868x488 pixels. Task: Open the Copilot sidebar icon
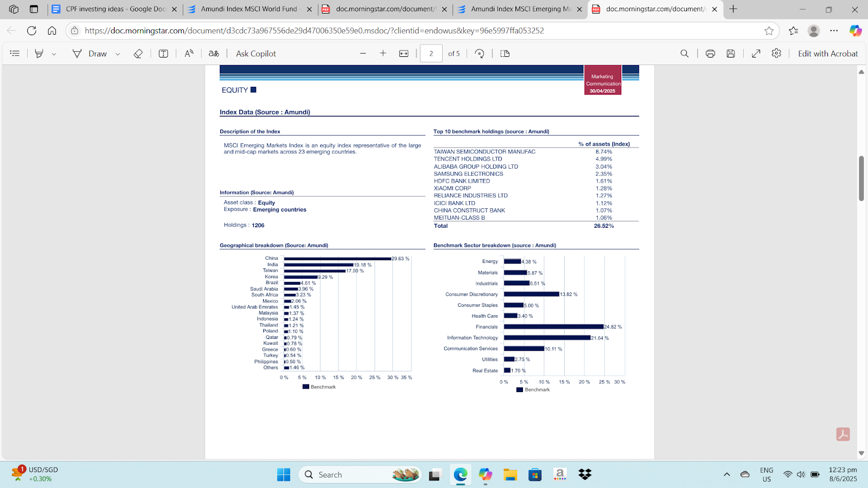point(856,31)
